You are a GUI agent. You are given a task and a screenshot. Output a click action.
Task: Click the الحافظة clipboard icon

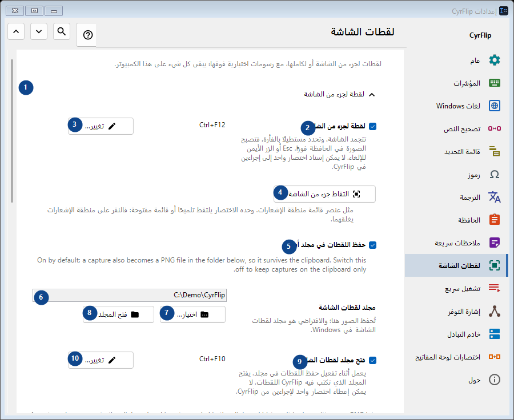point(495,220)
